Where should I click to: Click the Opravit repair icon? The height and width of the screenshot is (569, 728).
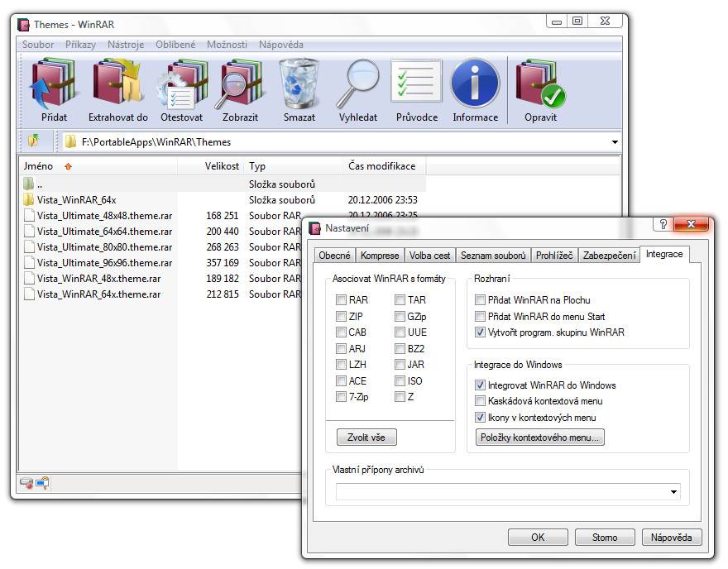(540, 86)
